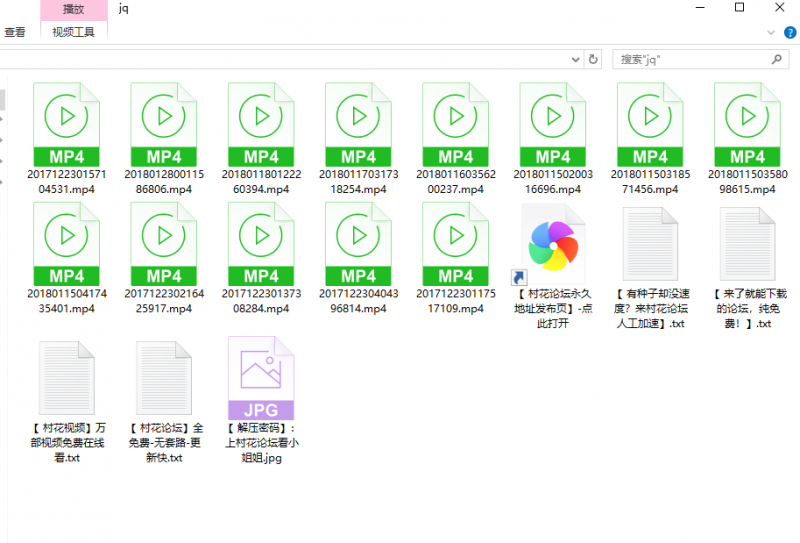Open the 播放 ribbon tab
The image size is (800, 543).
(x=74, y=9)
